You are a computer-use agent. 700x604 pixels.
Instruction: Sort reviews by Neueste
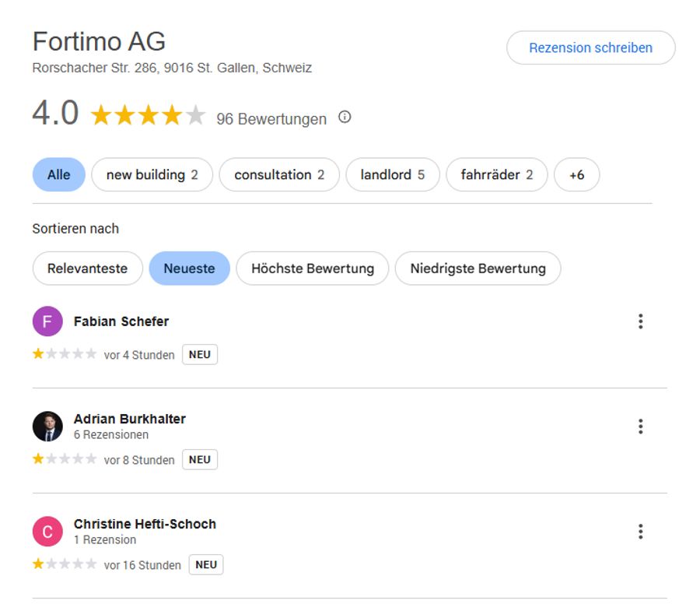[x=189, y=269]
